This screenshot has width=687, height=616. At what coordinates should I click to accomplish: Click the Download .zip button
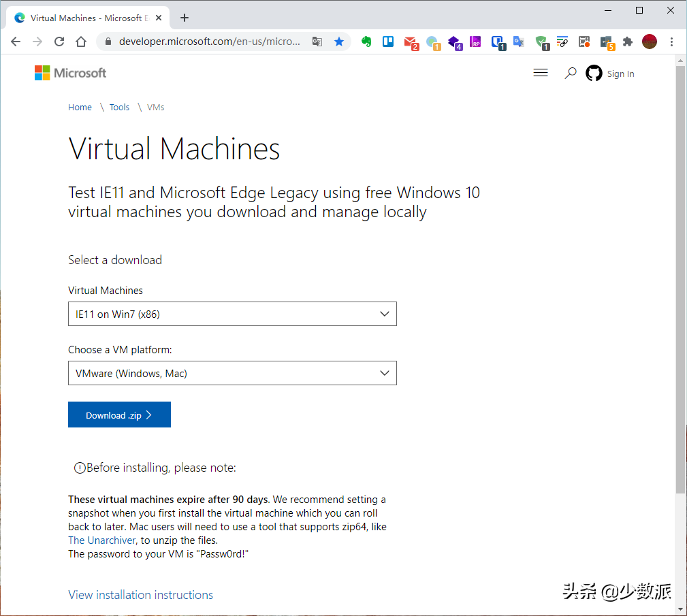pos(119,415)
